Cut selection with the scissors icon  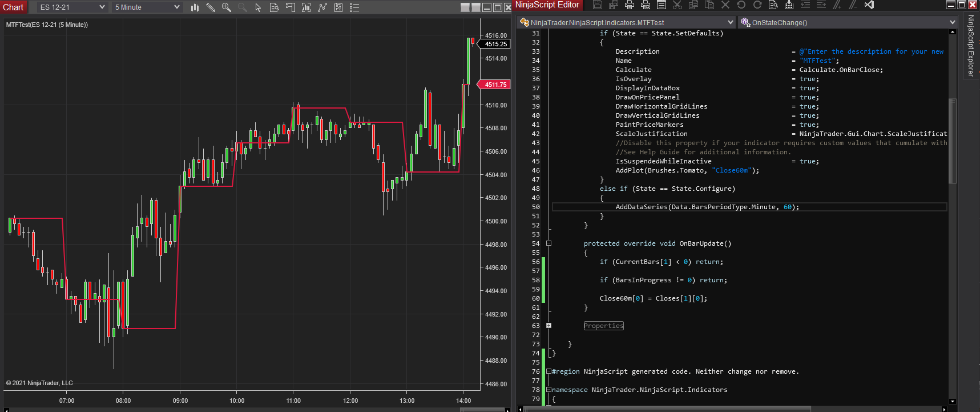[x=677, y=5]
